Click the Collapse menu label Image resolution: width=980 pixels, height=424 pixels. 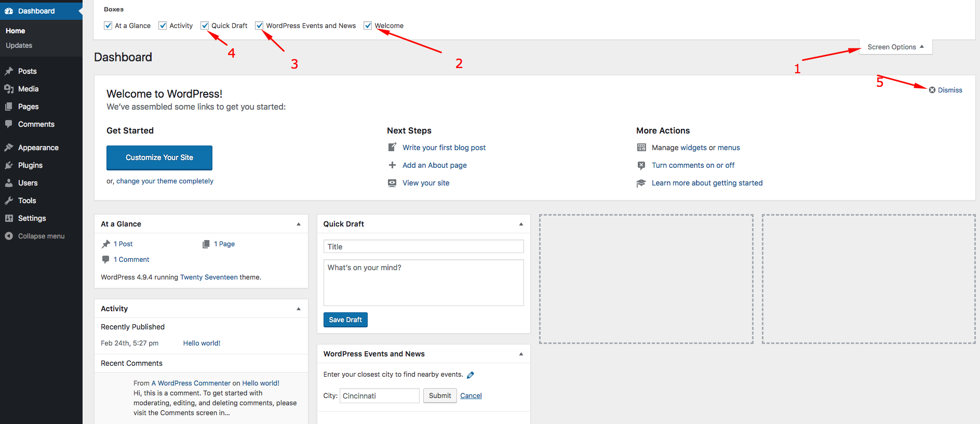(42, 236)
